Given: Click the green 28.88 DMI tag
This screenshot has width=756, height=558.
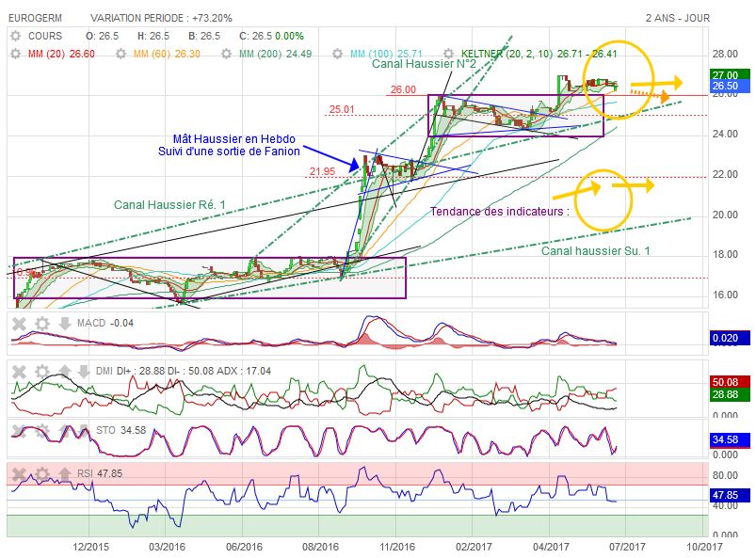Looking at the screenshot, I should pyautogui.click(x=730, y=394).
